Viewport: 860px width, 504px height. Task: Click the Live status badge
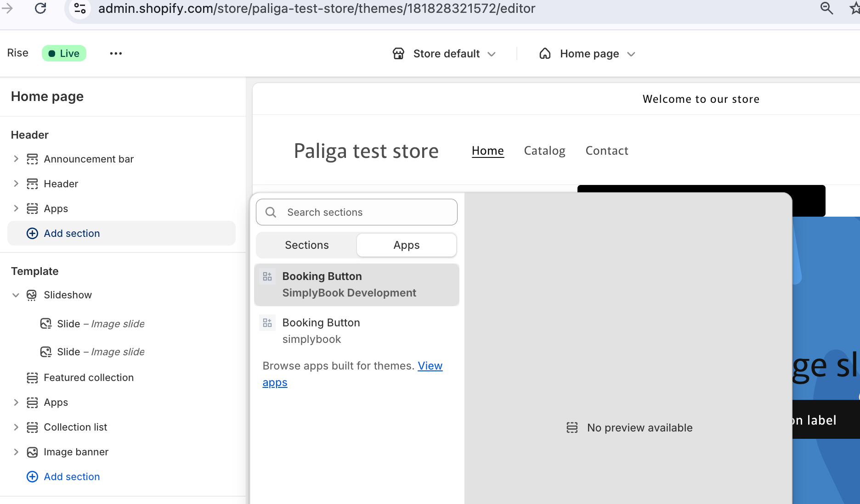64,53
